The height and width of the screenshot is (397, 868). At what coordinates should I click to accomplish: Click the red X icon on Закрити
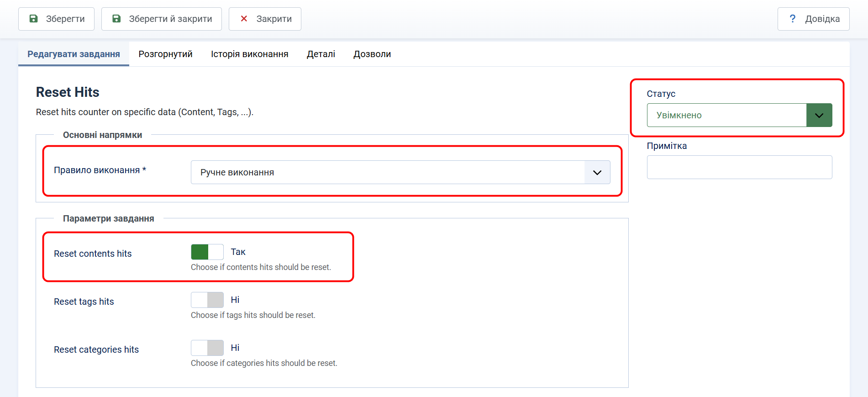[x=244, y=19]
